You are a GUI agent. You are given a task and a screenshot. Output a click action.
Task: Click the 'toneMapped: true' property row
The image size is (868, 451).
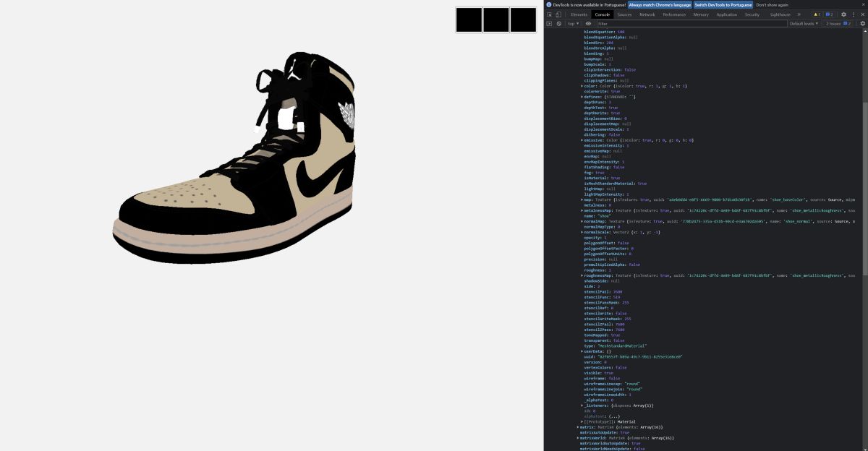tap(602, 335)
